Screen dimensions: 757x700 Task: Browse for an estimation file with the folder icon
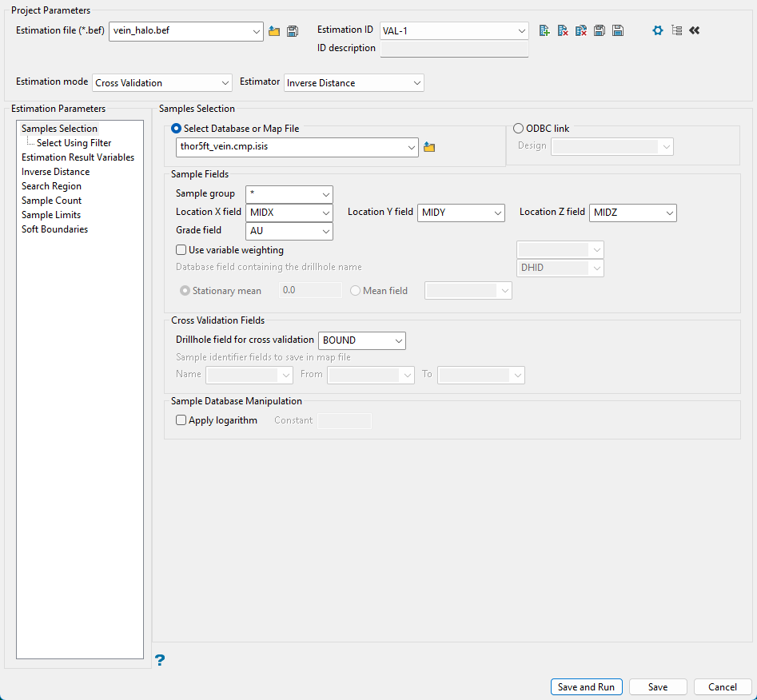[274, 31]
